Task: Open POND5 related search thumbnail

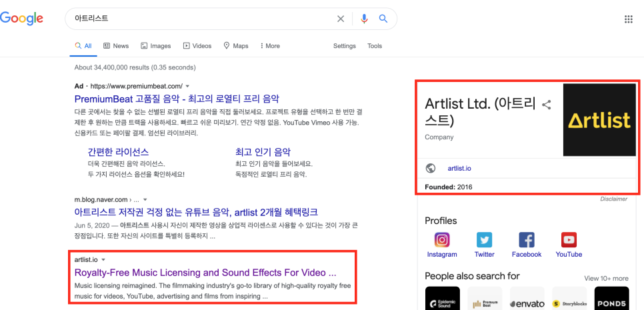Action: point(611,298)
